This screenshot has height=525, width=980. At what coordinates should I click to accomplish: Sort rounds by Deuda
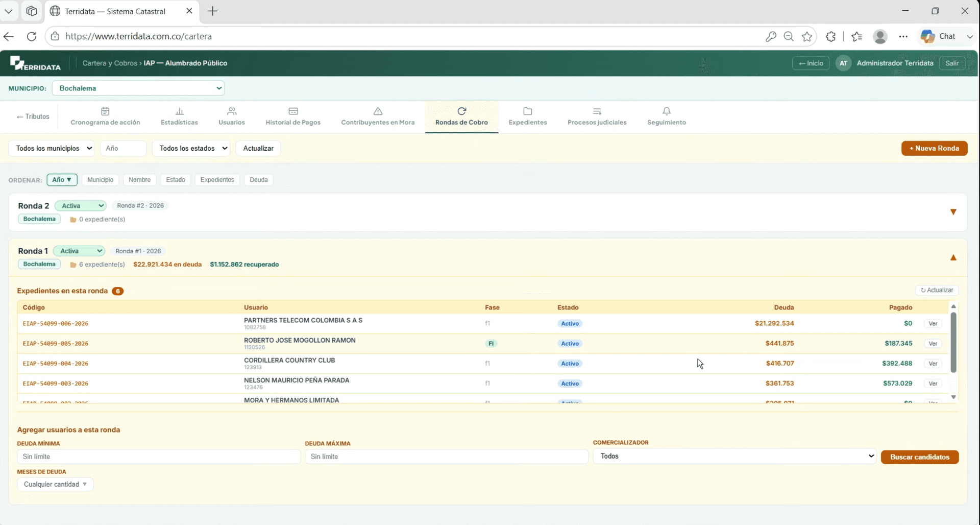[x=259, y=180]
